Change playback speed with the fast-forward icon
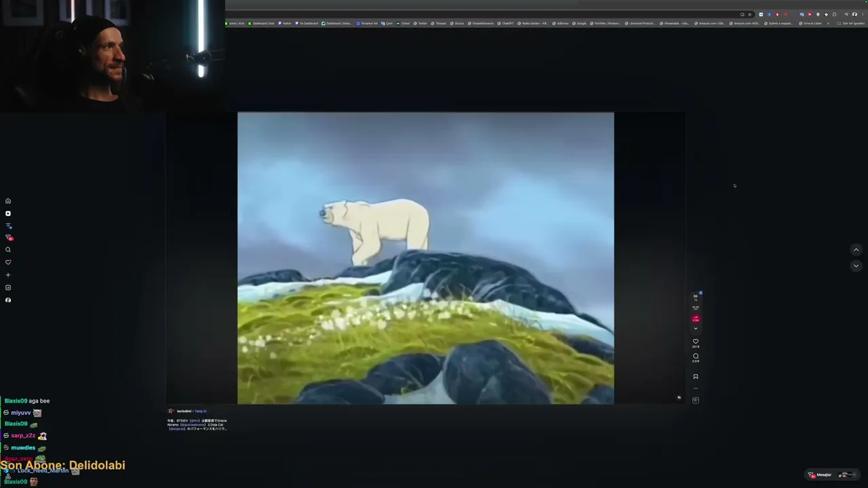This screenshot has height=488, width=868. [x=695, y=296]
